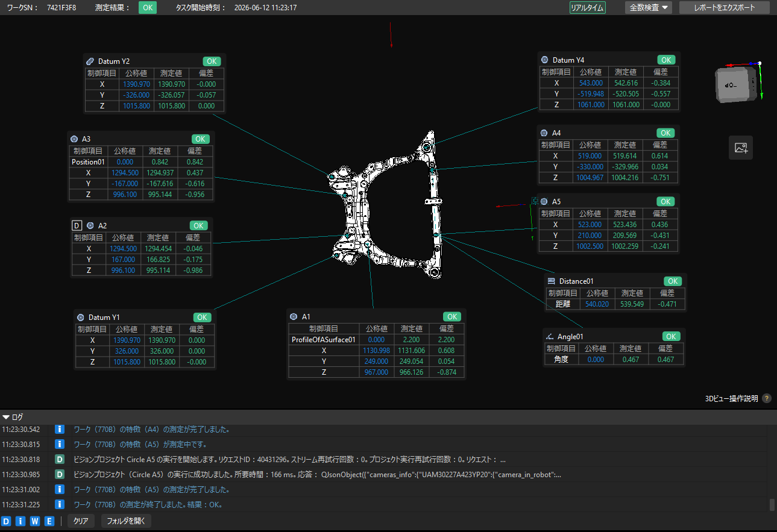Click レポートをエクスポート button
777x532 pixels.
click(725, 8)
